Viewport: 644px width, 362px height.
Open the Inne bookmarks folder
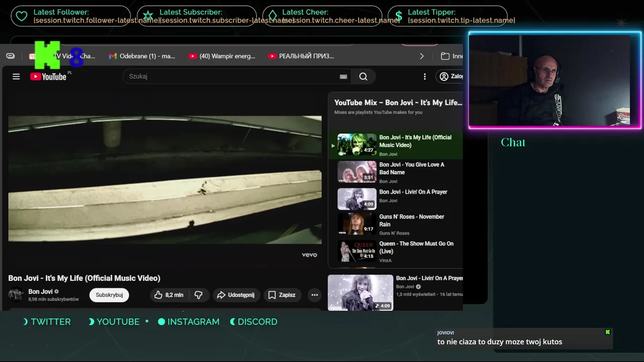[452, 56]
